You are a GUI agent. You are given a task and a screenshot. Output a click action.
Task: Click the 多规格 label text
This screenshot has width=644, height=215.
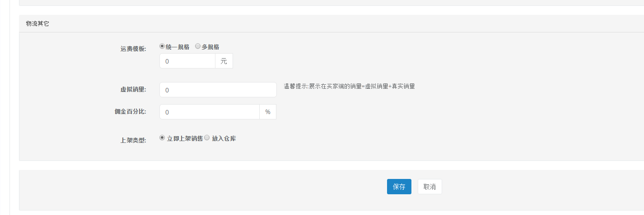210,47
